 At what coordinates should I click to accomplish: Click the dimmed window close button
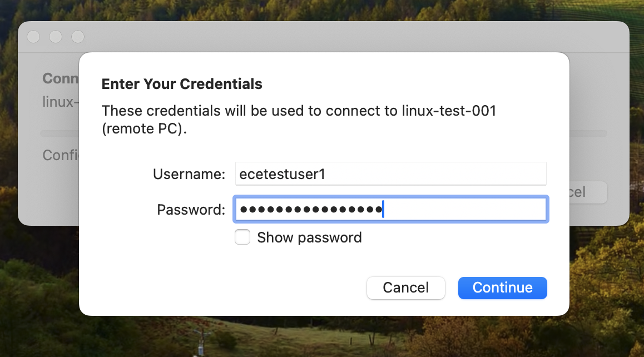33,37
